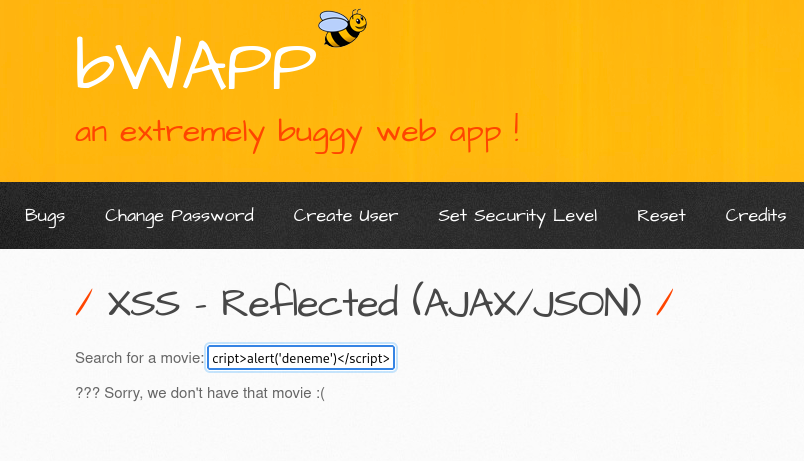This screenshot has width=804, height=461.
Task: Open the Bugs menu item
Action: (45, 216)
